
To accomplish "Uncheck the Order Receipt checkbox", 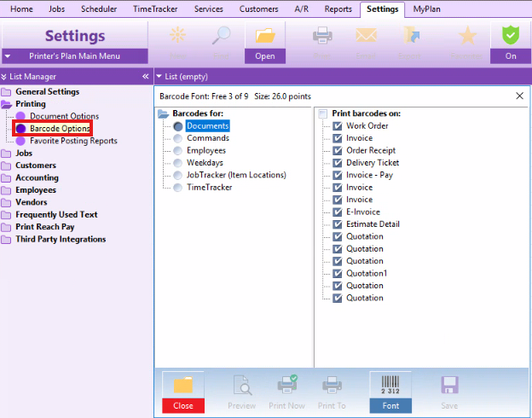I will [x=338, y=151].
